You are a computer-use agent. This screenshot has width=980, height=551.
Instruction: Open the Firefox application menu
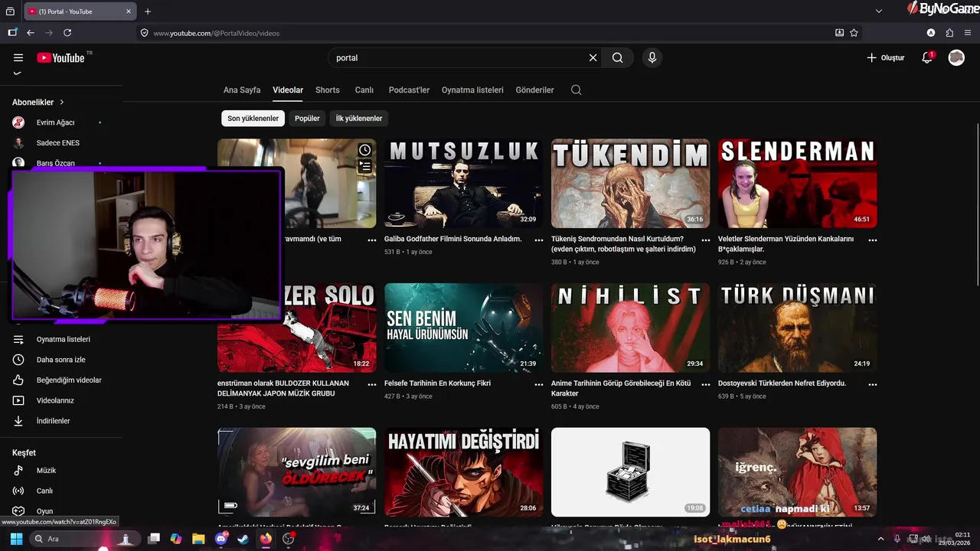pyautogui.click(x=968, y=33)
